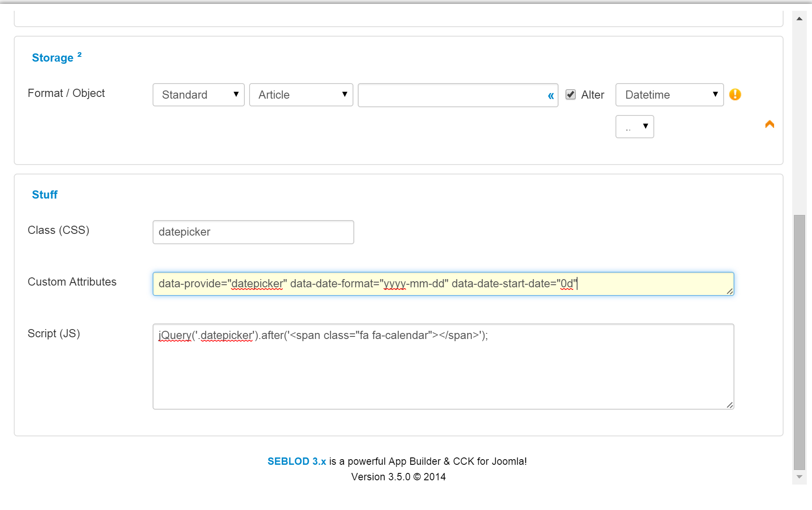Click inside the Class (CSS) field
This screenshot has width=812, height=510.
253,232
